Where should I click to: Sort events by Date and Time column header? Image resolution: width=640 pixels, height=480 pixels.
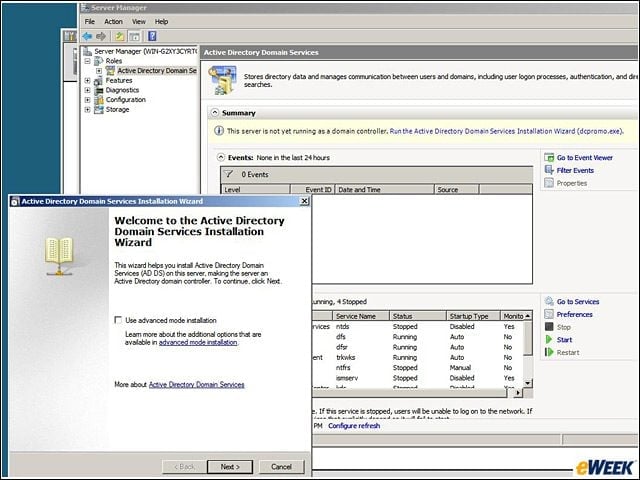click(384, 189)
